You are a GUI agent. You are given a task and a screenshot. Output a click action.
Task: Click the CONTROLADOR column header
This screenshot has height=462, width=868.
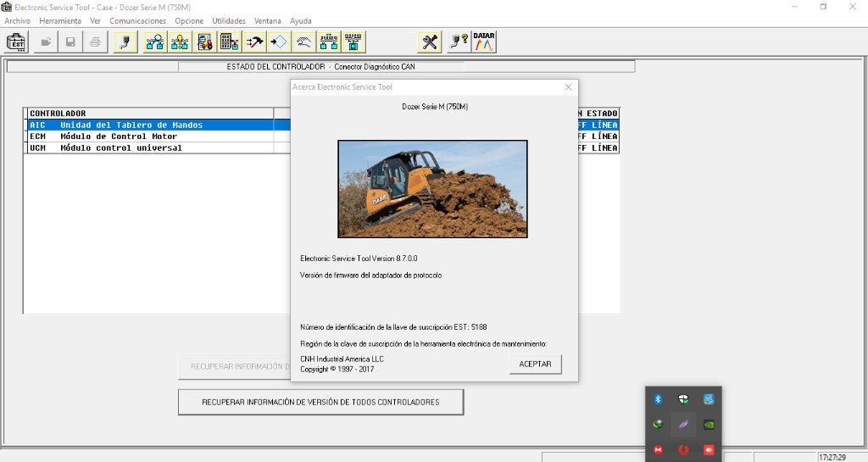pyautogui.click(x=149, y=113)
